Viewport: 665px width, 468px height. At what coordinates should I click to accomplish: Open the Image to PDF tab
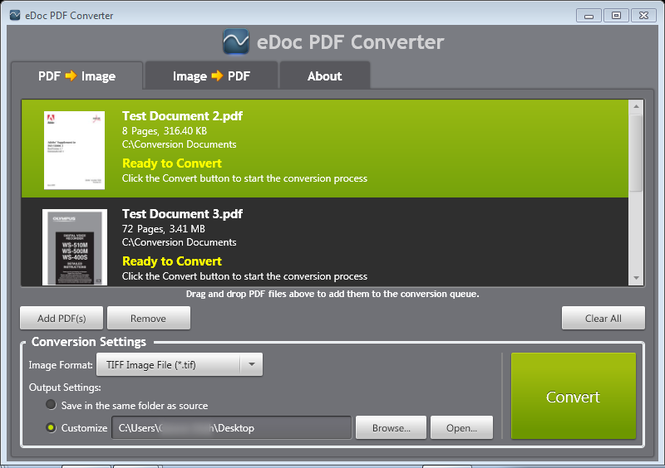click(x=211, y=76)
